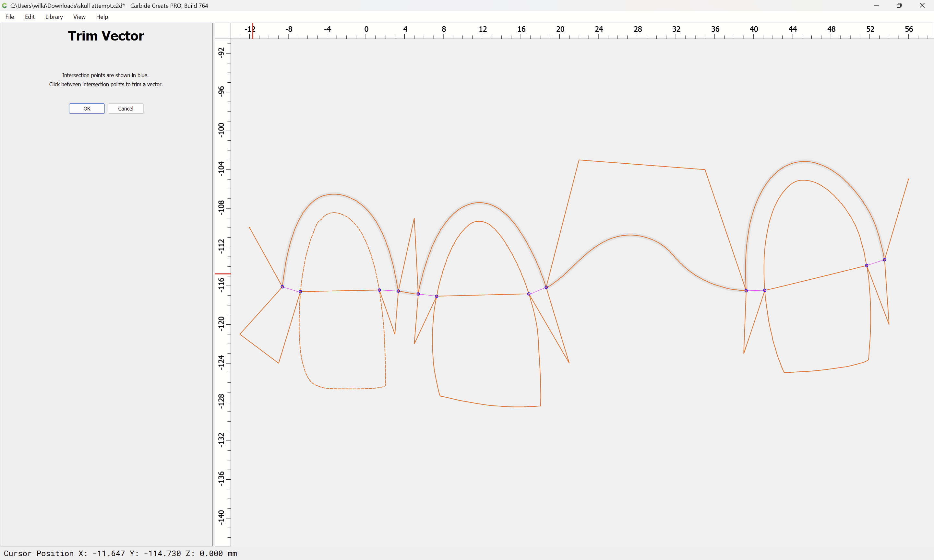Click the leftmost blue intersection point

tap(282, 287)
